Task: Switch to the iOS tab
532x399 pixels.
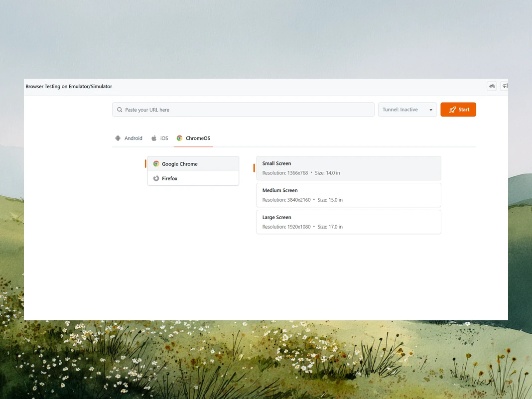Action: (x=159, y=138)
